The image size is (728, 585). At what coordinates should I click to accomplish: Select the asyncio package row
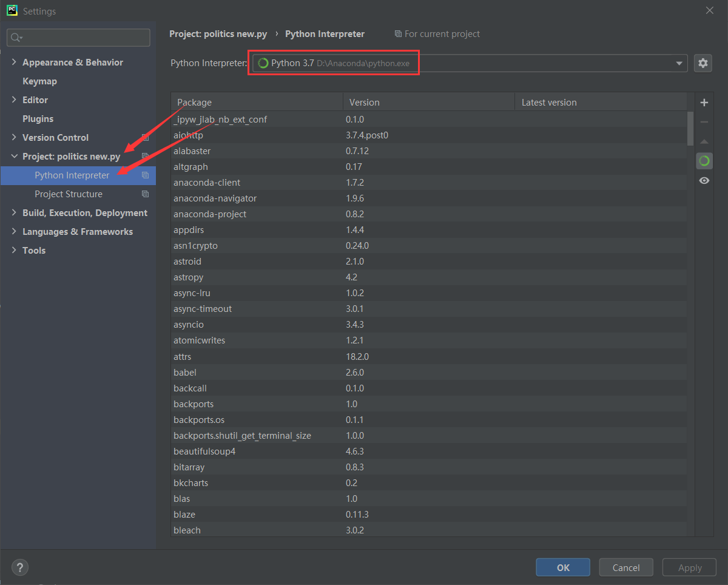coord(429,325)
